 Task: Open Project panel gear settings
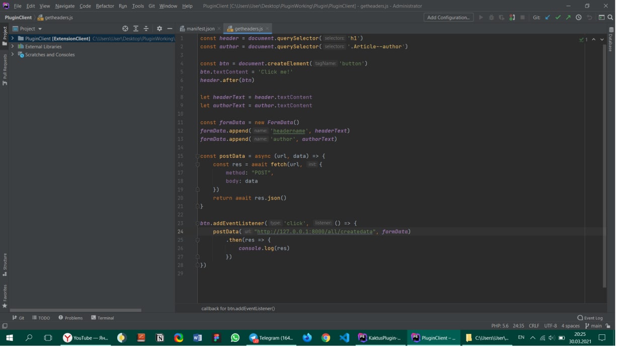159,29
